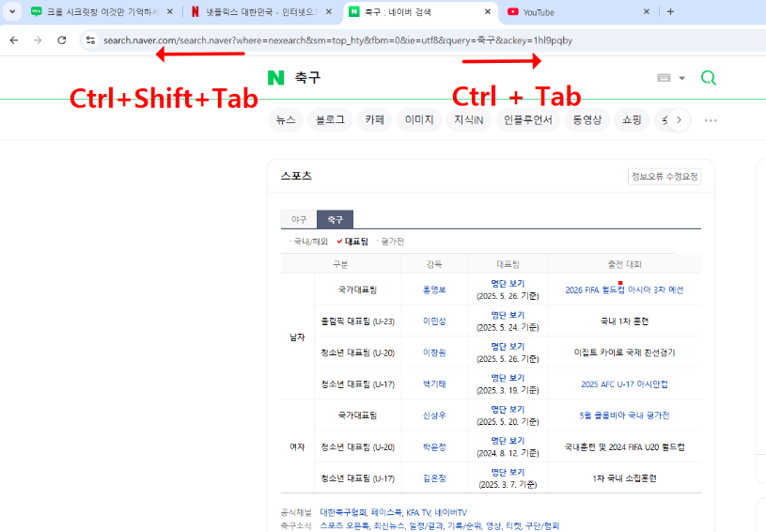Select the 평가전 filter option

[x=391, y=242]
